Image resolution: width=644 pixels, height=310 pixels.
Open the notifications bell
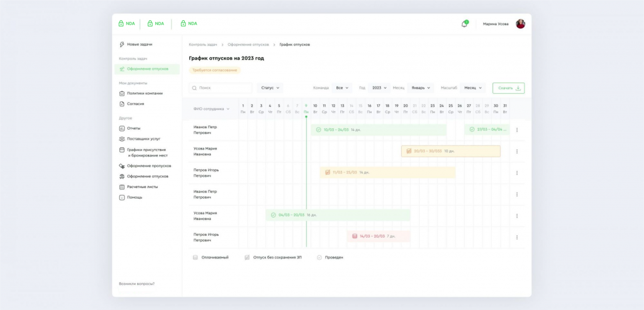click(x=464, y=24)
